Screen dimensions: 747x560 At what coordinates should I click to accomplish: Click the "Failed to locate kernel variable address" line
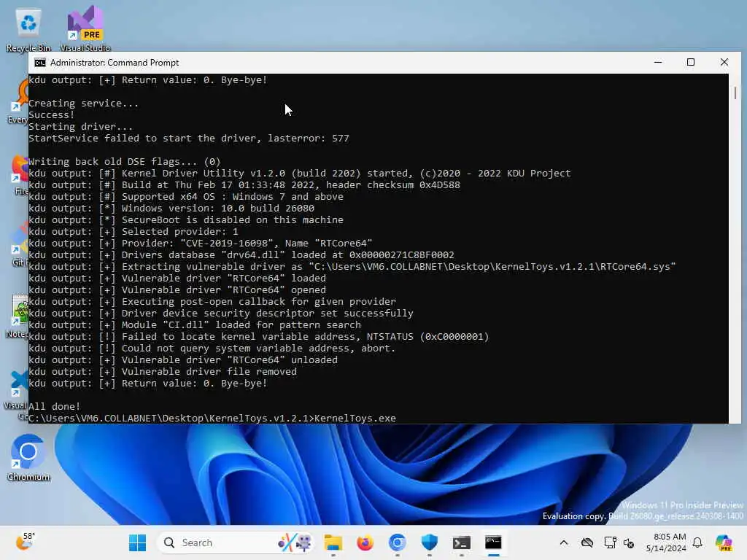[259, 337]
